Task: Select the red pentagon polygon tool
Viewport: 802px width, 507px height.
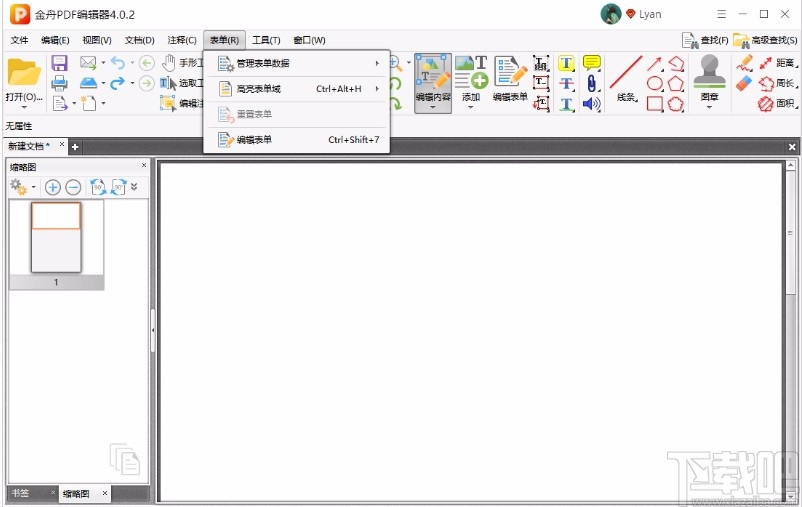Action: tap(676, 83)
